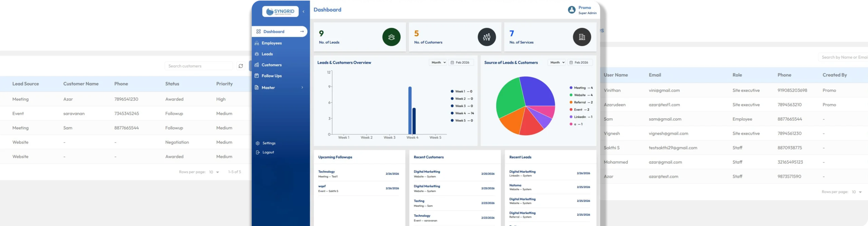868x226 pixels.
Task: Open Settings from the sidebar
Action: pos(269,143)
